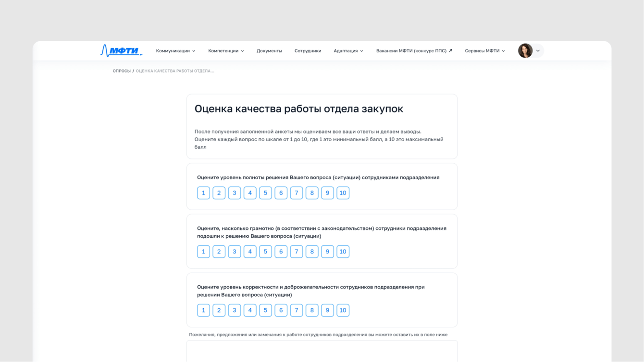This screenshot has width=644, height=362.
Task: Choose 1 for насколько грамотно question
Action: coord(203,252)
